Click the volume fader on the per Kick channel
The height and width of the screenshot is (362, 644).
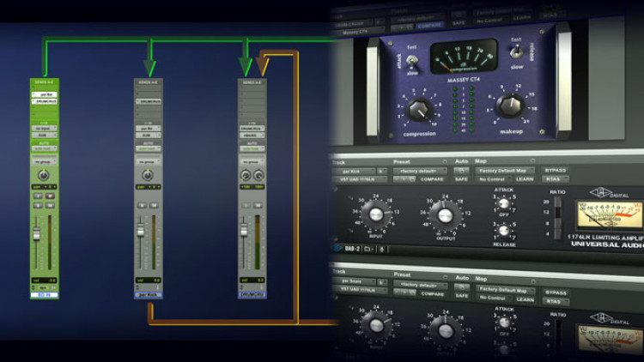tap(141, 230)
